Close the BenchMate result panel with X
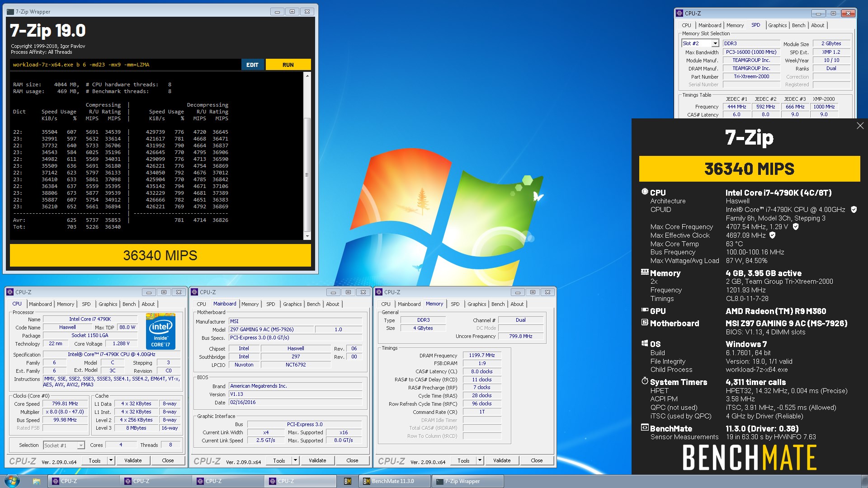The image size is (868, 488). (860, 126)
